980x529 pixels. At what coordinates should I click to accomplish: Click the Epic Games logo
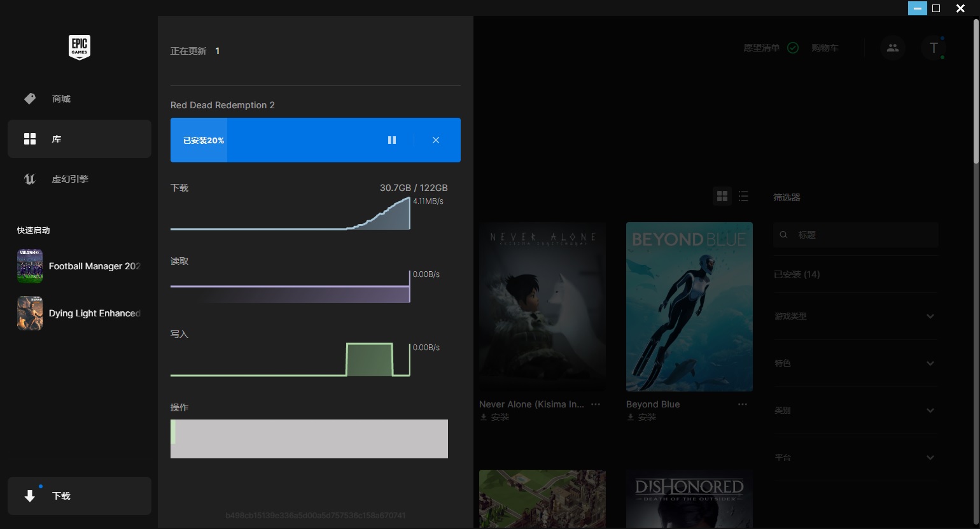tap(80, 47)
